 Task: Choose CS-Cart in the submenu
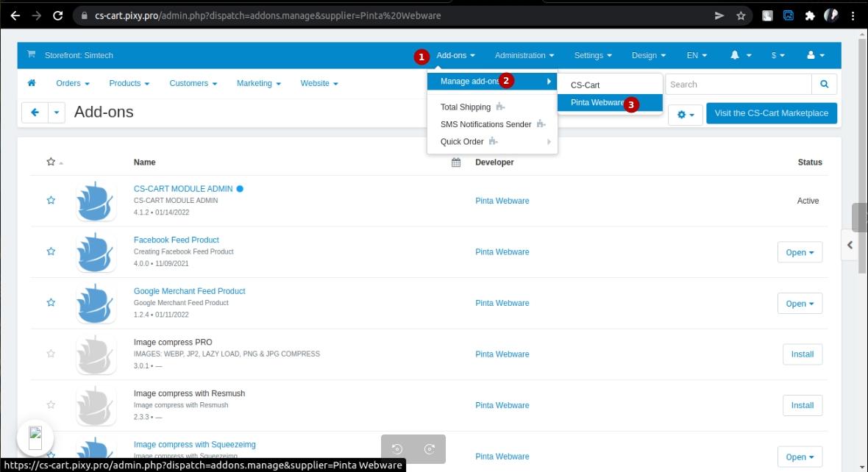tap(610, 85)
